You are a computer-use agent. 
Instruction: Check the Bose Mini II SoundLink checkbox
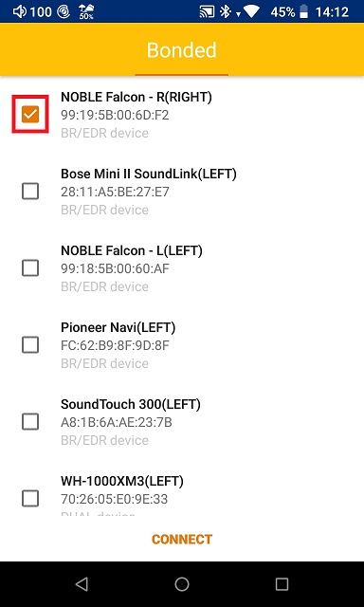[x=30, y=192]
